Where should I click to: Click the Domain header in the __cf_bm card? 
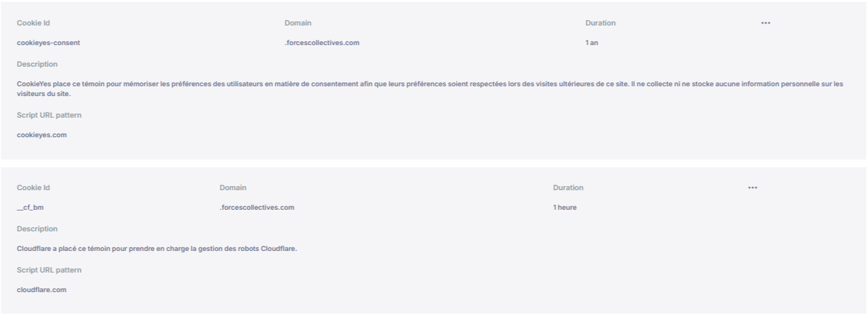tap(233, 188)
